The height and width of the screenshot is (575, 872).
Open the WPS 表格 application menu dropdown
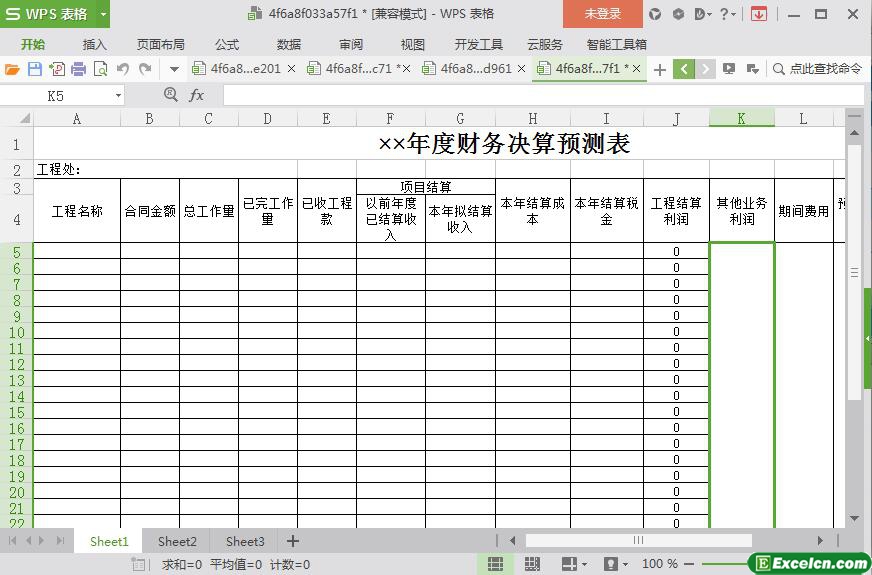(x=103, y=14)
